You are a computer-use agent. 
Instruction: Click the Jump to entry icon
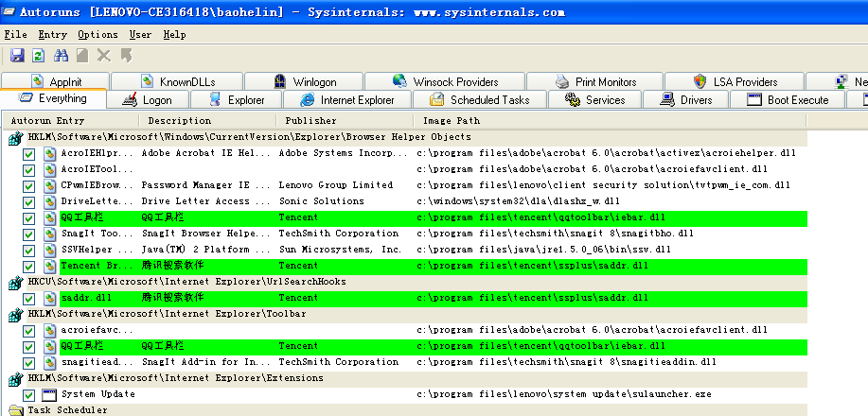(127, 56)
